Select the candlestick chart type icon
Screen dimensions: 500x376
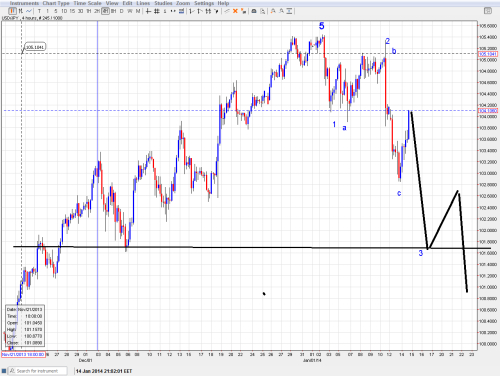point(13,11)
